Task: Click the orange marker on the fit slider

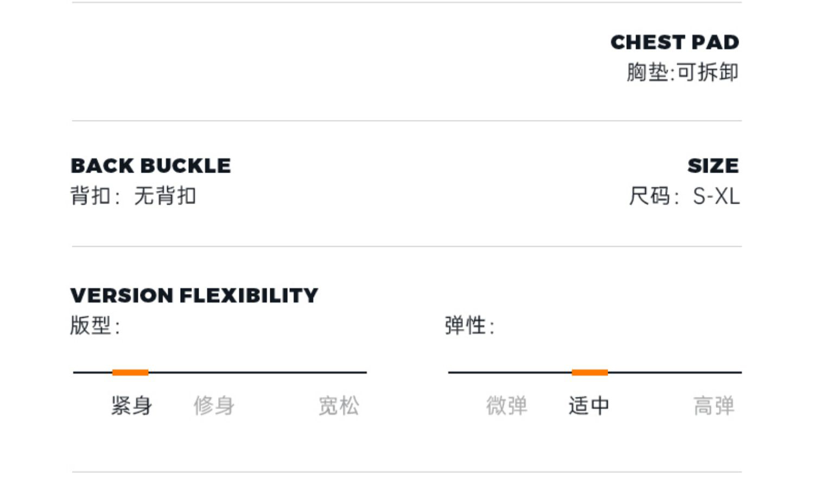Action: [130, 372]
